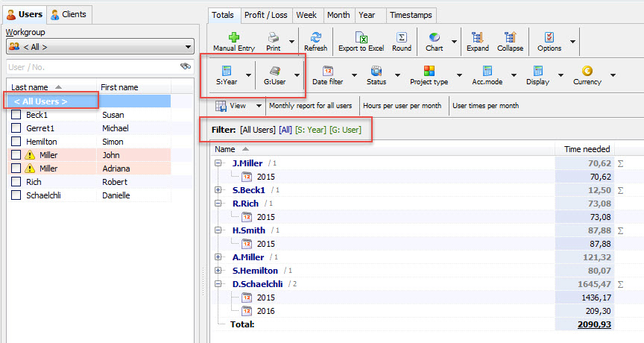Screen dimensions: 644x343
Task: Export to Excel icon in toolbar
Action: click(x=361, y=37)
